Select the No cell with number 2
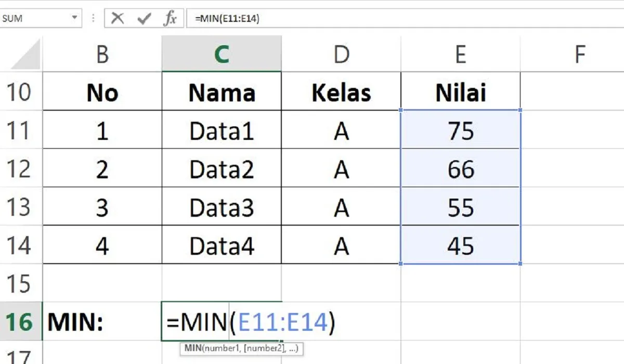Screen dimensions: 624x364 click(102, 168)
